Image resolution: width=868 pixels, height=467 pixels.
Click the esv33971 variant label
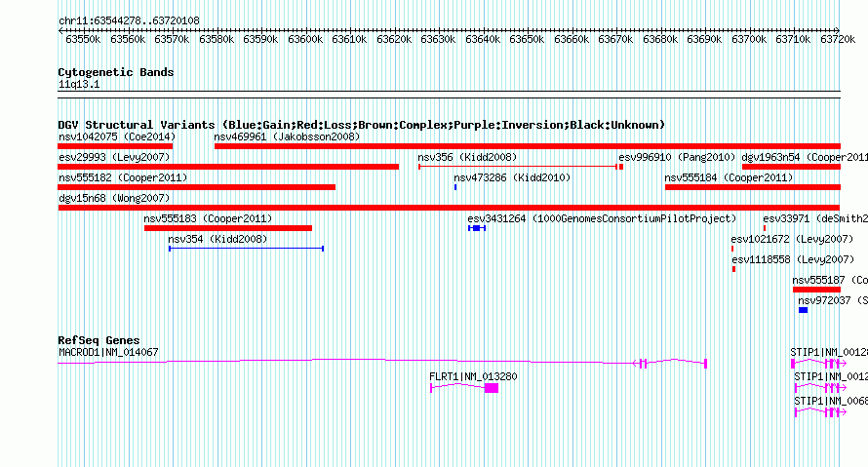(x=815, y=219)
